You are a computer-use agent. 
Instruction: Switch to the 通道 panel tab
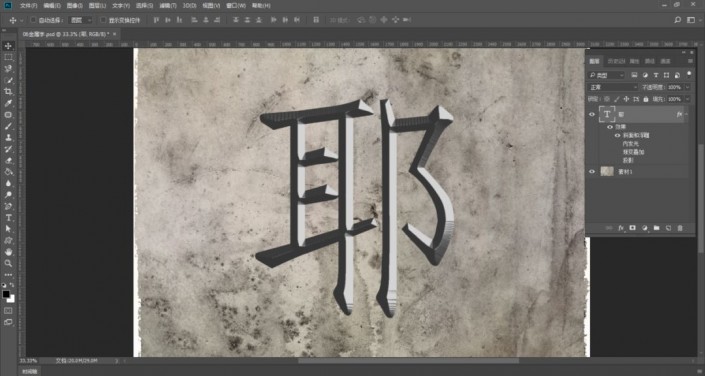click(x=666, y=61)
